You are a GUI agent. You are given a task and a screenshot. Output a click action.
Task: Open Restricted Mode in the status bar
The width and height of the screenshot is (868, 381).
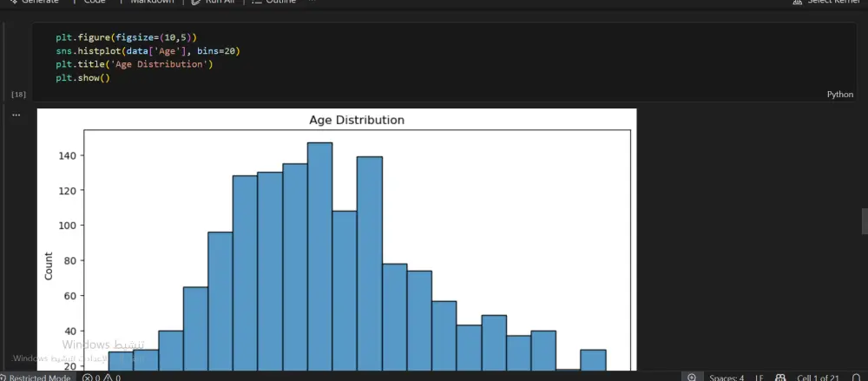click(36, 378)
